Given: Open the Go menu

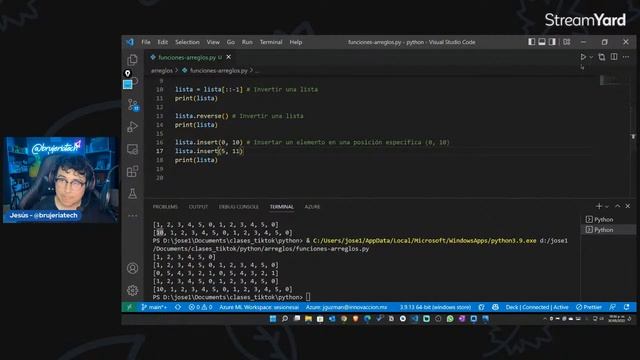Looking at the screenshot, I should (231, 42).
